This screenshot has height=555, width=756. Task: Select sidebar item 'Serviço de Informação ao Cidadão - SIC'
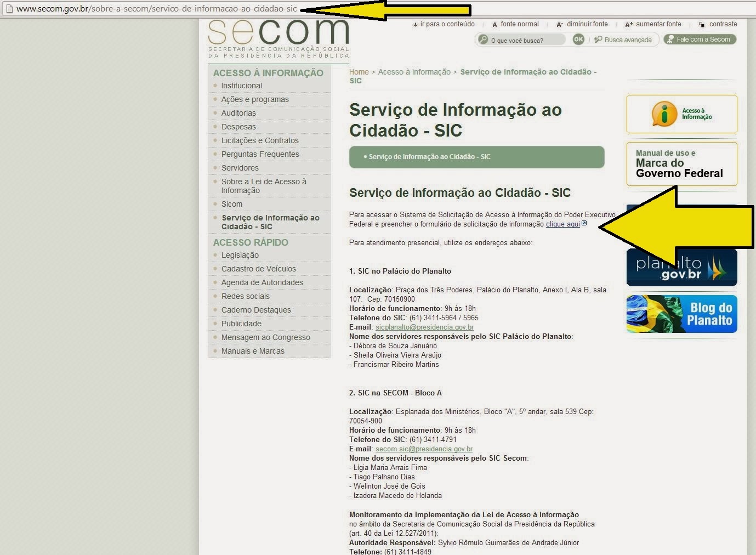[x=270, y=222]
